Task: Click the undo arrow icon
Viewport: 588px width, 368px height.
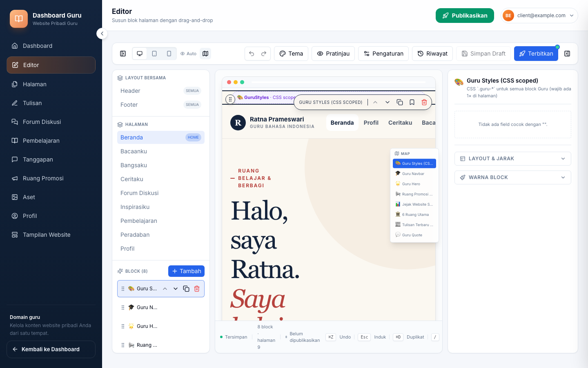Action: pos(252,54)
